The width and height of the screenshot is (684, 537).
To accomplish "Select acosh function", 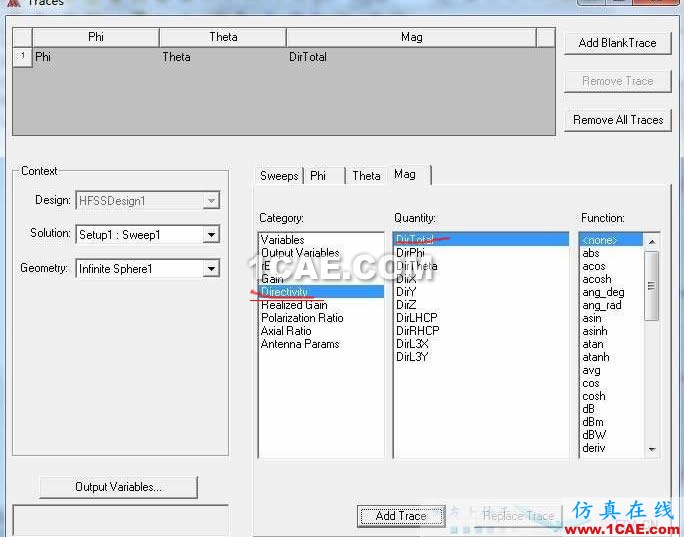I will pyautogui.click(x=611, y=279).
